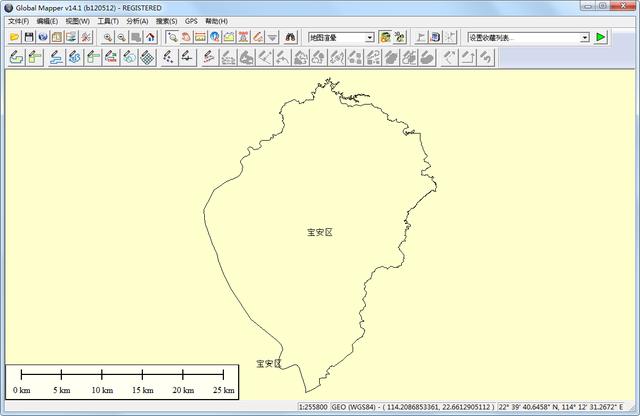Expand the favorites list dropdown
This screenshot has width=640, height=416.
tap(584, 37)
